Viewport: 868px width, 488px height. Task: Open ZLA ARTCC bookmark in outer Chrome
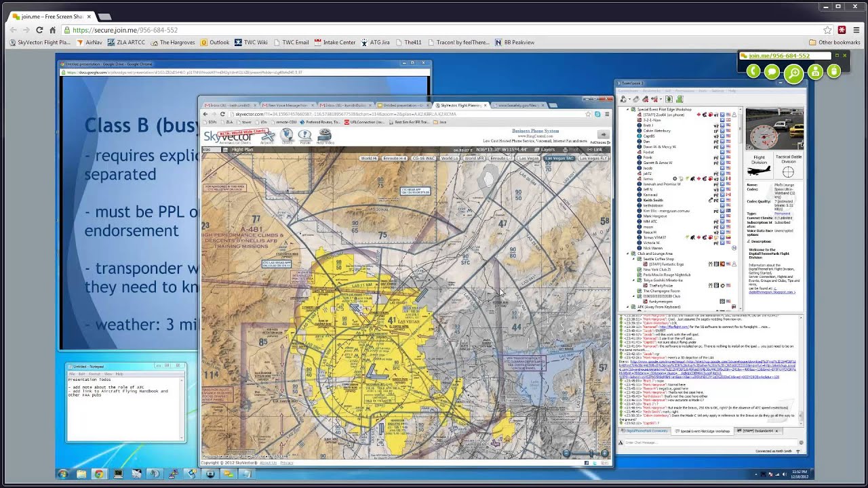click(x=126, y=42)
